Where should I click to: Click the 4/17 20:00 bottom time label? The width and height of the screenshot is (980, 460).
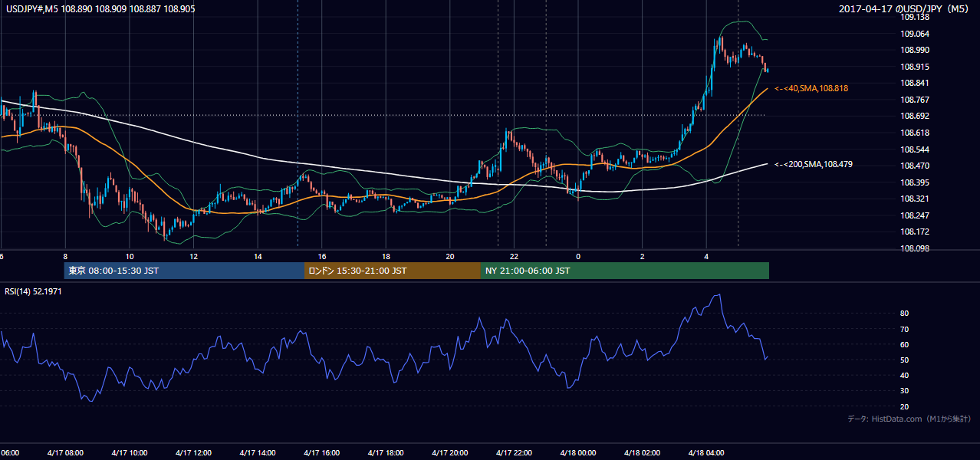pos(449,452)
